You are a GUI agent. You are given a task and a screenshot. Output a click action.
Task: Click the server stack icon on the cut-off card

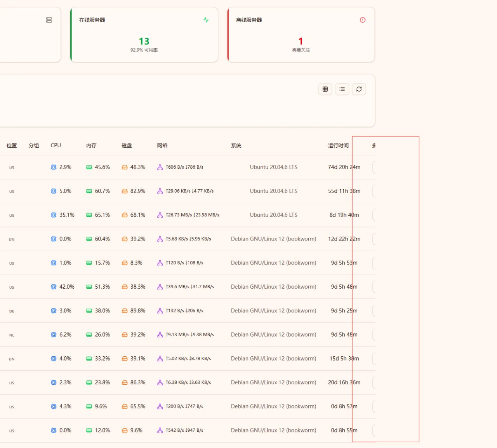click(x=49, y=20)
